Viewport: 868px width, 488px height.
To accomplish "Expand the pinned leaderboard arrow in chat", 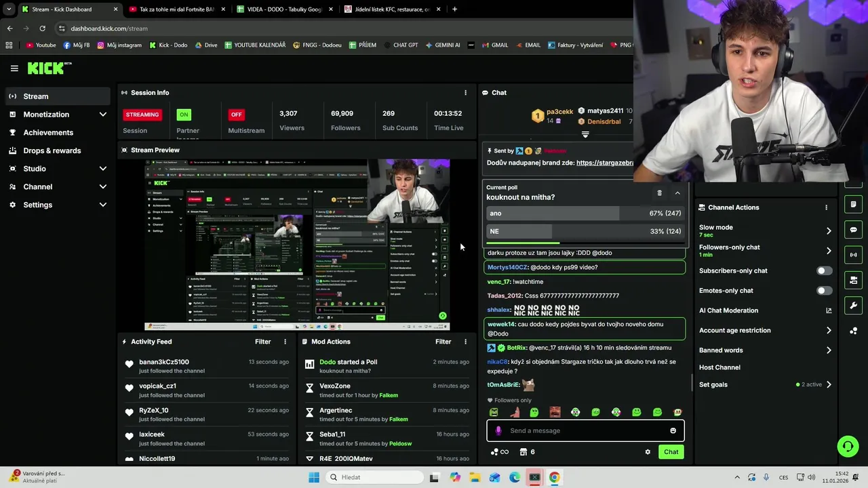I will coord(585,134).
